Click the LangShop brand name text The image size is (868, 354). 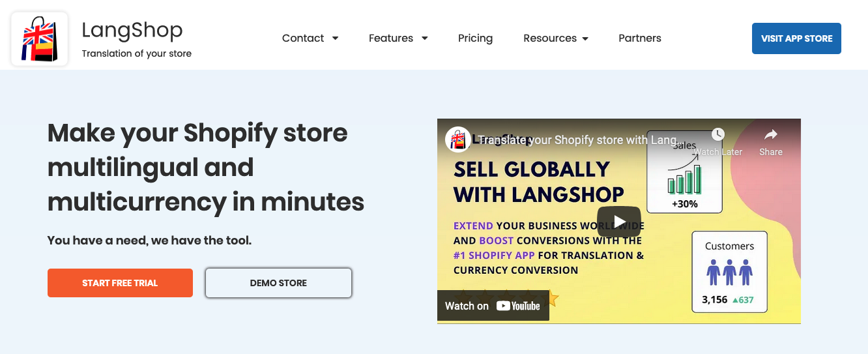point(132,30)
